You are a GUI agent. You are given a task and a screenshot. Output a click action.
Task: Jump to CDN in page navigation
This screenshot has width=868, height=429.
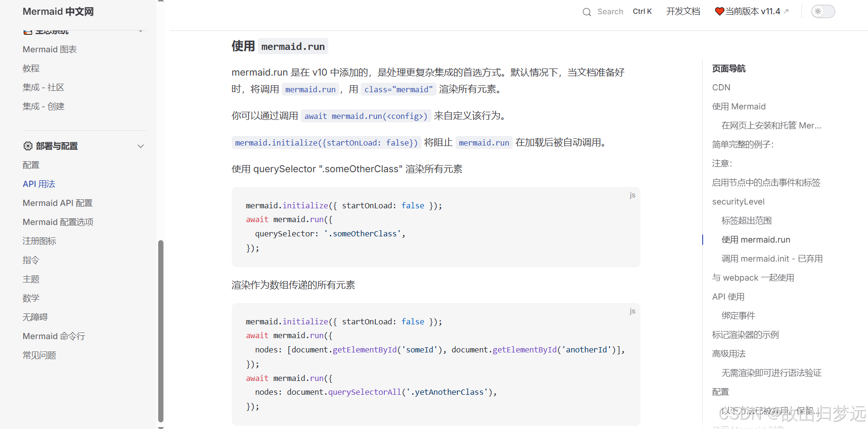[721, 88]
